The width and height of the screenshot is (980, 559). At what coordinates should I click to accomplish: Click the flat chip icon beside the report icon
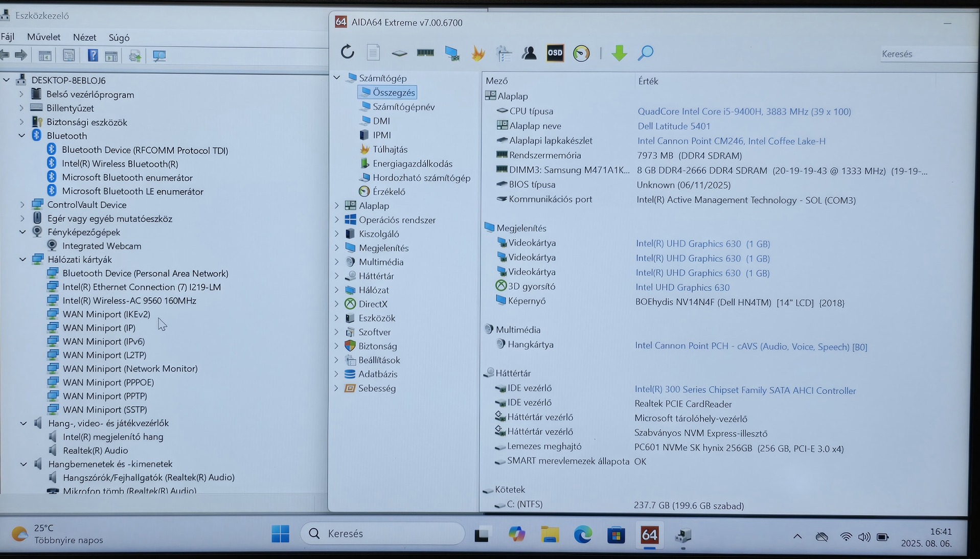399,53
